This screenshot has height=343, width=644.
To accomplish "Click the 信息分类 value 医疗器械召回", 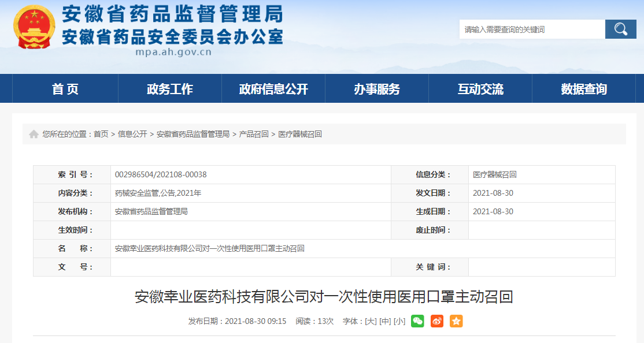I will pos(494,174).
